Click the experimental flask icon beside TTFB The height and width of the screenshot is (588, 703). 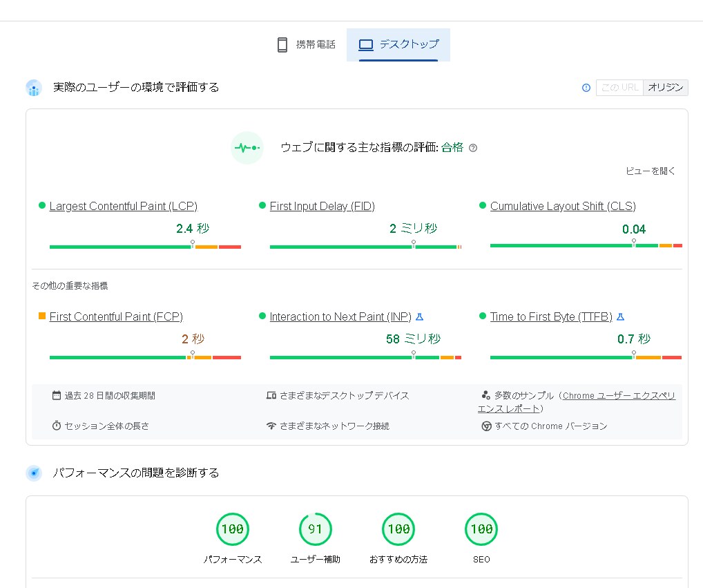pos(621,317)
